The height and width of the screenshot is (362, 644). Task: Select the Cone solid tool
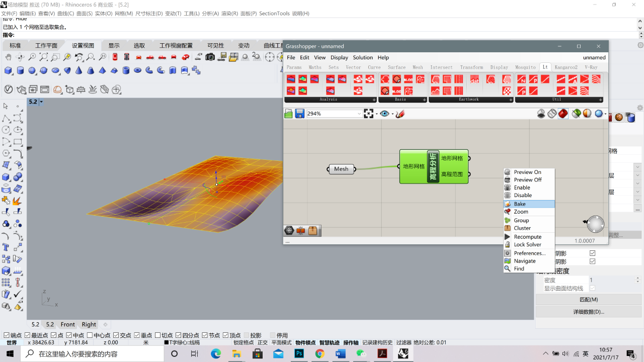click(79, 70)
